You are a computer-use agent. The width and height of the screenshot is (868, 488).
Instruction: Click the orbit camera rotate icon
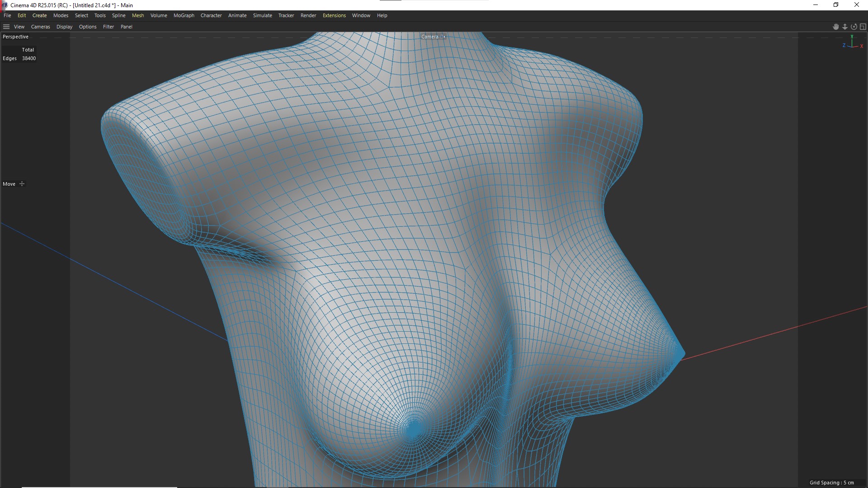tap(854, 27)
